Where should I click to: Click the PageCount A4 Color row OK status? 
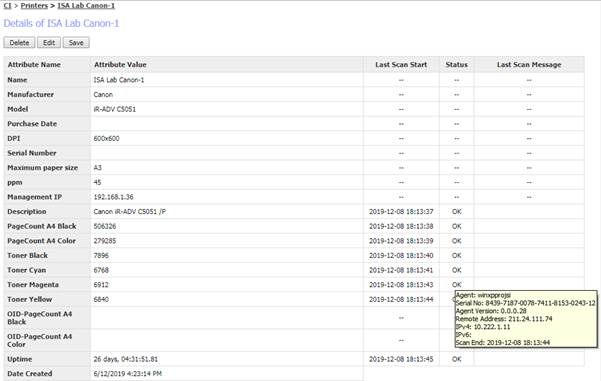coord(456,241)
